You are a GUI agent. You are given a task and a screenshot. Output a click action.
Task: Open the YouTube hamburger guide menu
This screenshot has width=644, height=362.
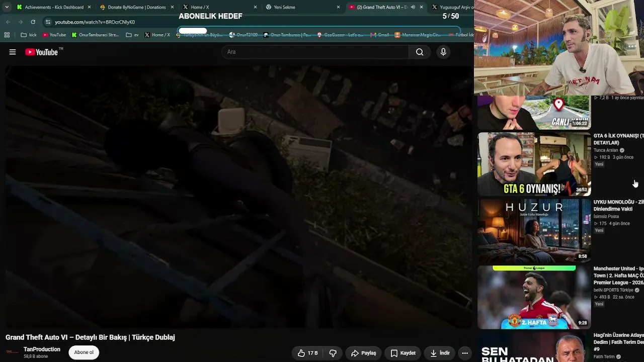coord(13,52)
